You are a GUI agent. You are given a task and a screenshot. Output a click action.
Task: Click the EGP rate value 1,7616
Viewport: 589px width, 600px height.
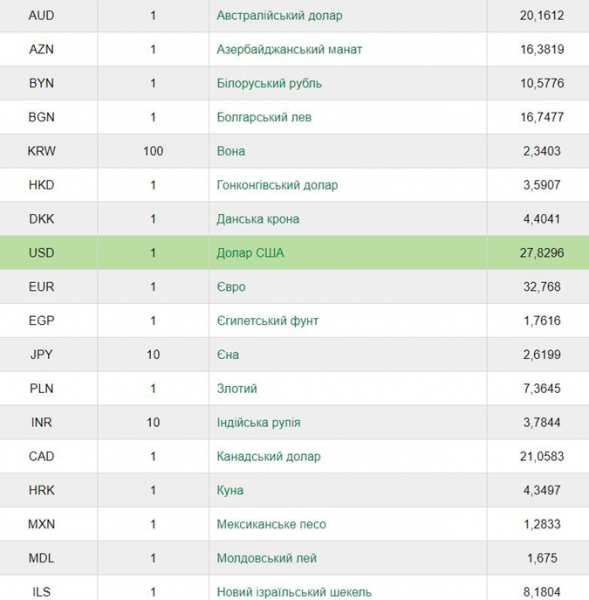[x=542, y=321]
